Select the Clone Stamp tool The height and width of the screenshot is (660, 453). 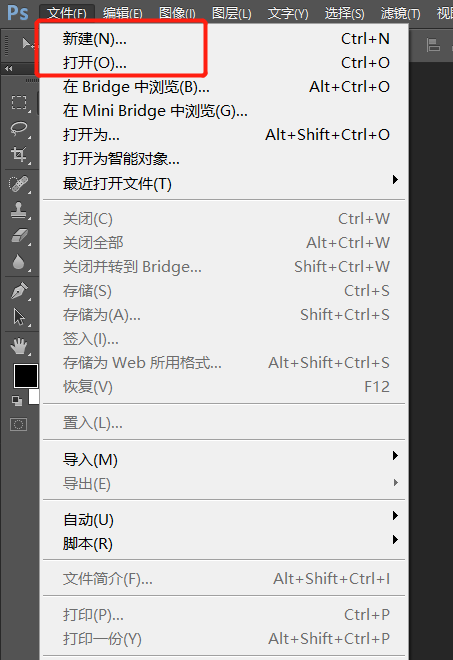tap(19, 210)
